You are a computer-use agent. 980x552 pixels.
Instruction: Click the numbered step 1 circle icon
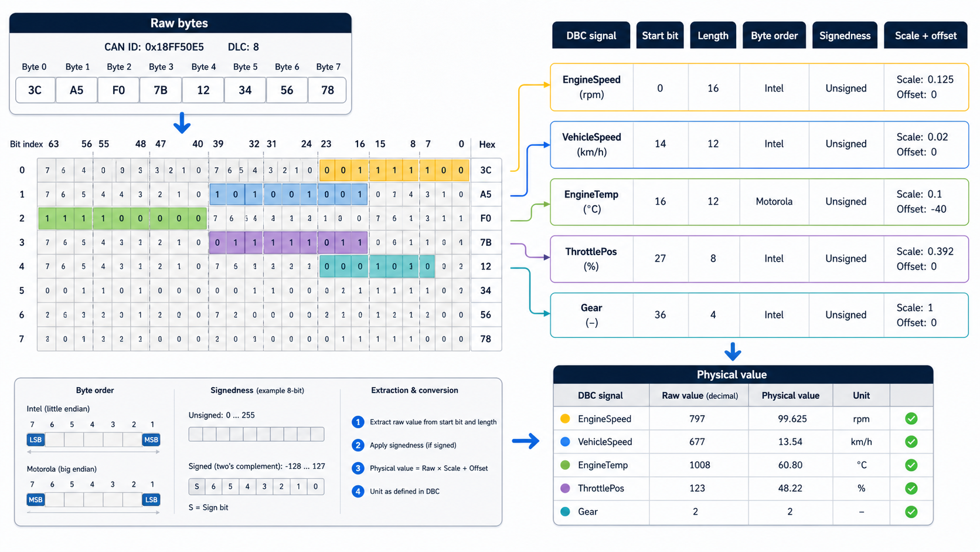click(x=358, y=422)
